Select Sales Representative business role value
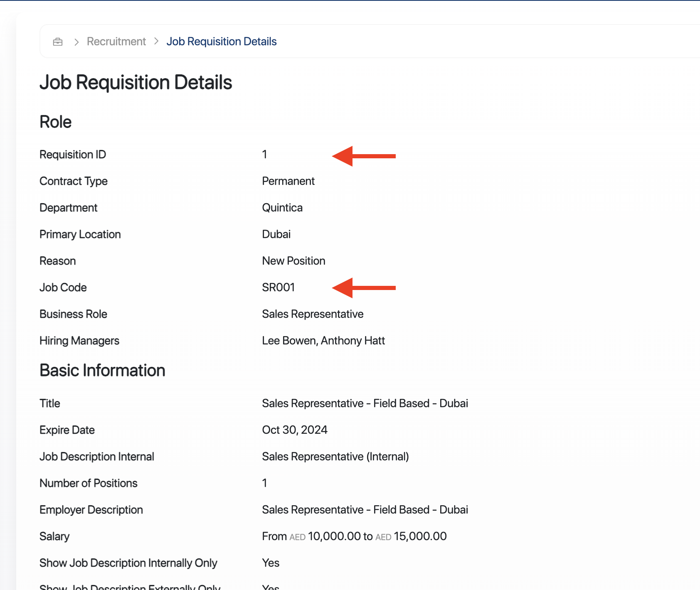 click(x=313, y=314)
